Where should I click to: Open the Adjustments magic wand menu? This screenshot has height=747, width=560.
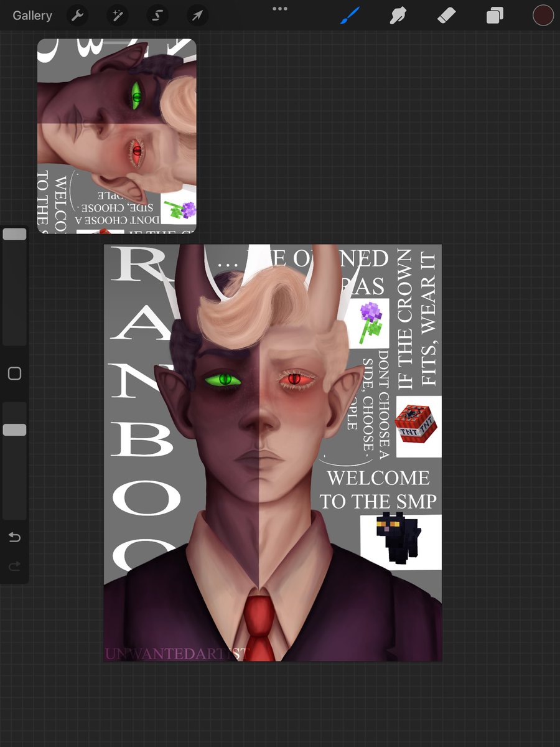(117, 16)
